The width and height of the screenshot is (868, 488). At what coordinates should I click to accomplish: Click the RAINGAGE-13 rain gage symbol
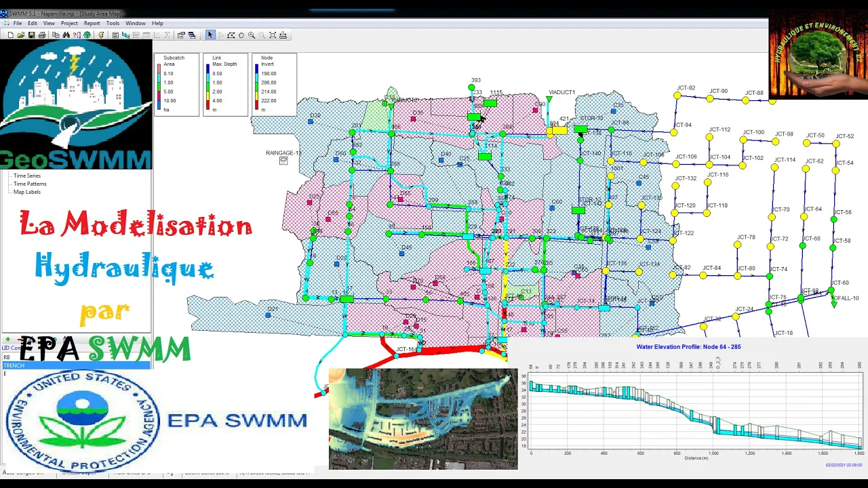click(x=283, y=161)
